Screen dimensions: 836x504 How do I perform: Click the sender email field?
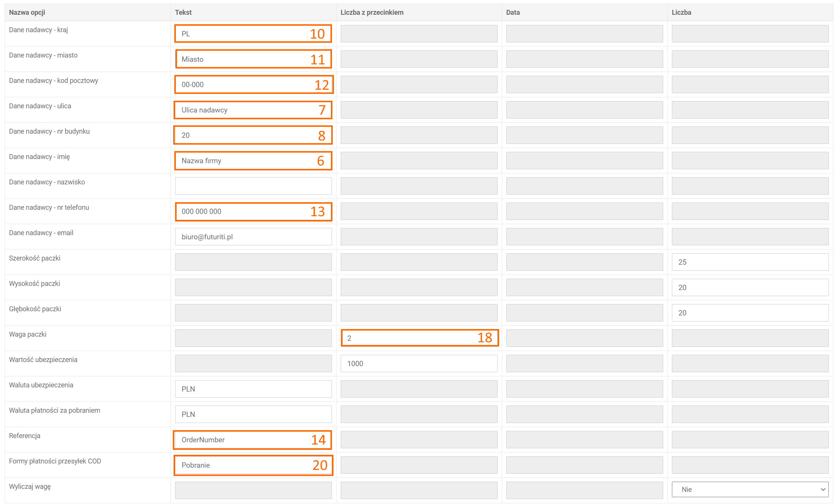pos(253,237)
